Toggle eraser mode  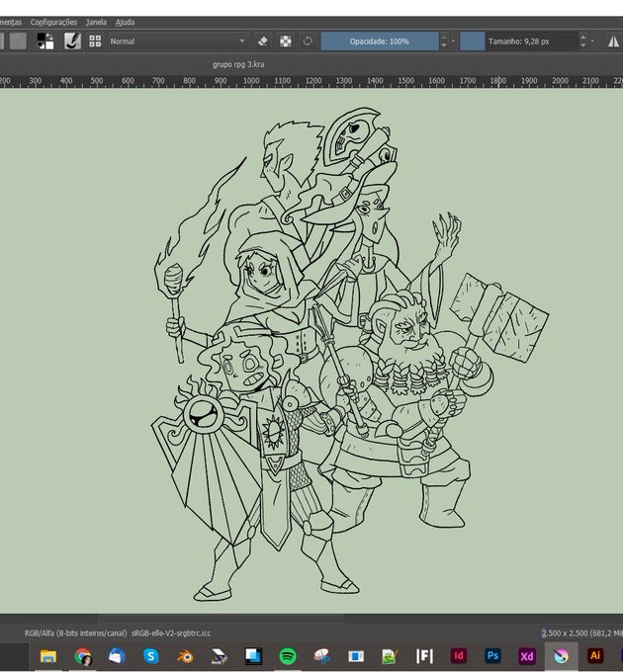point(263,42)
